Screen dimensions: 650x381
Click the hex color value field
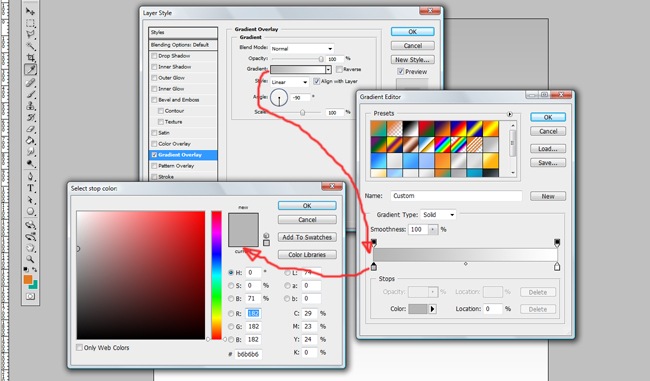click(x=249, y=354)
